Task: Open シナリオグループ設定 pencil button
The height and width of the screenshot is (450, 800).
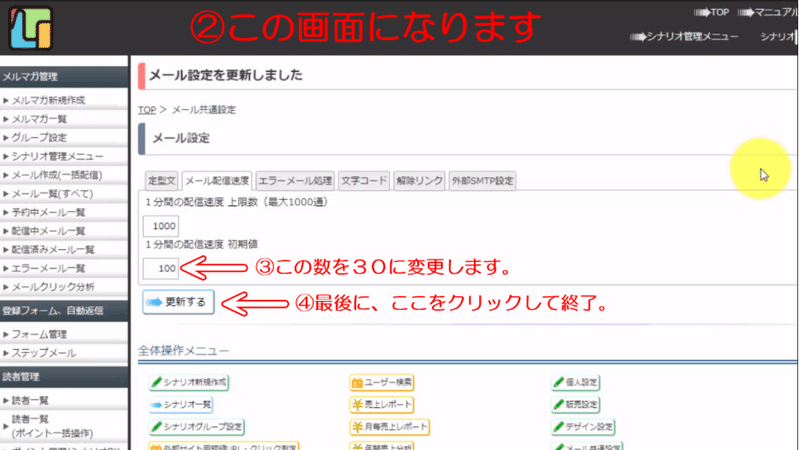Action: [197, 427]
